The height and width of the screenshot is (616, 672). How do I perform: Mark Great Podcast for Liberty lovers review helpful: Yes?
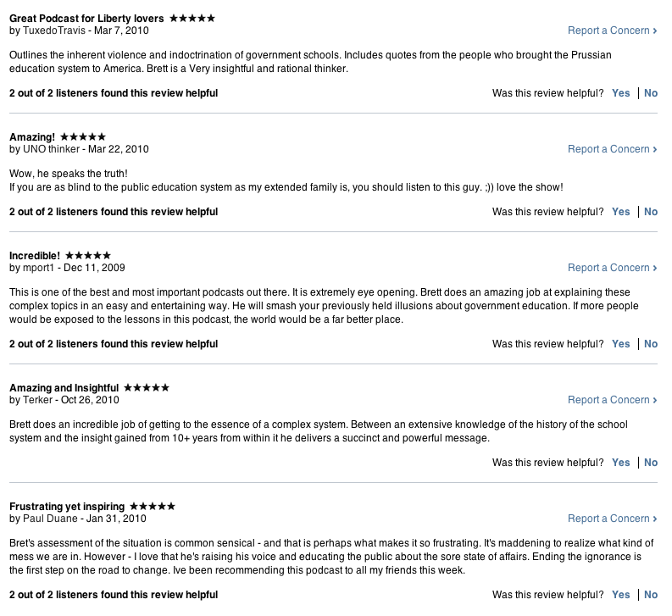[x=621, y=93]
